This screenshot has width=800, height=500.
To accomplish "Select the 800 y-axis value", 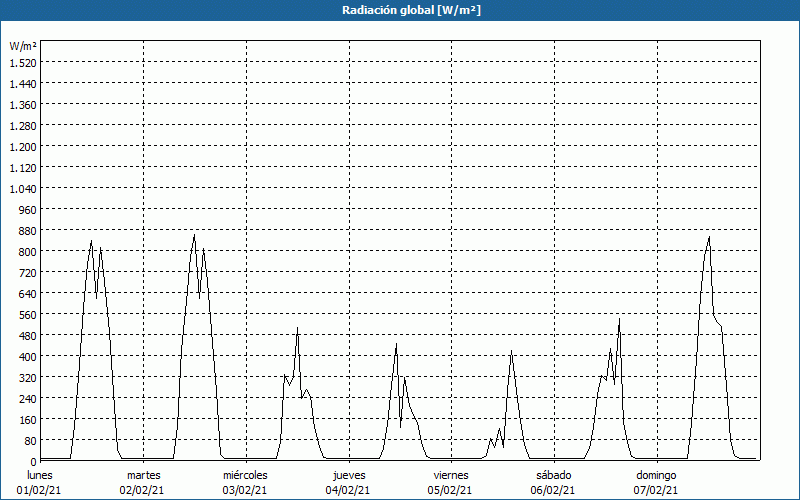I will [28, 252].
